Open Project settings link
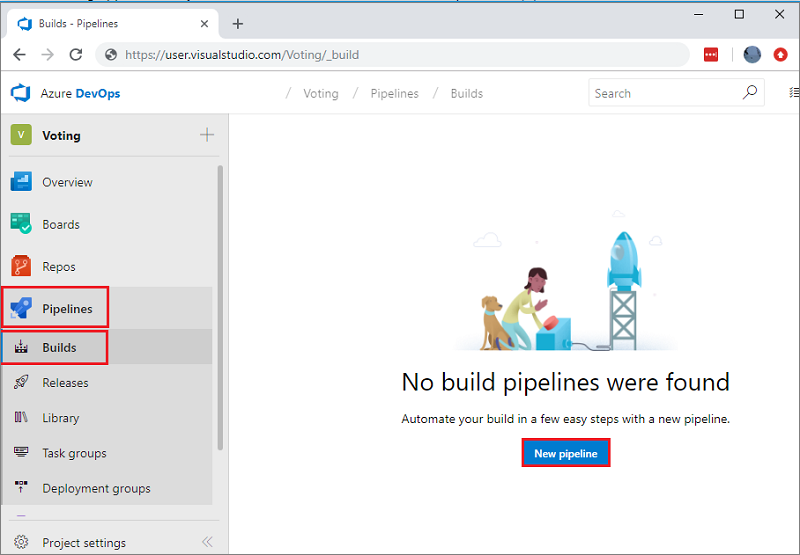 coord(84,543)
